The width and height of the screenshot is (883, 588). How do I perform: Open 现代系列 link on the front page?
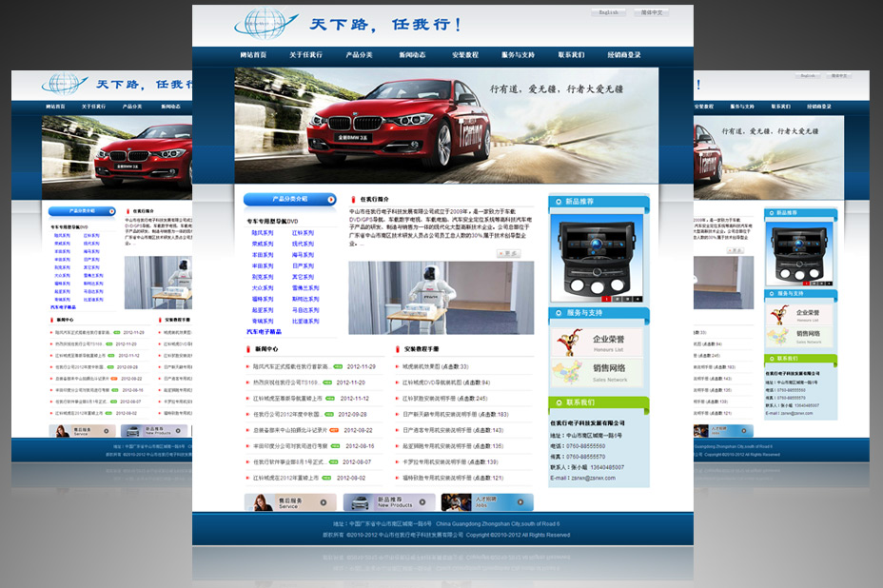tap(303, 244)
